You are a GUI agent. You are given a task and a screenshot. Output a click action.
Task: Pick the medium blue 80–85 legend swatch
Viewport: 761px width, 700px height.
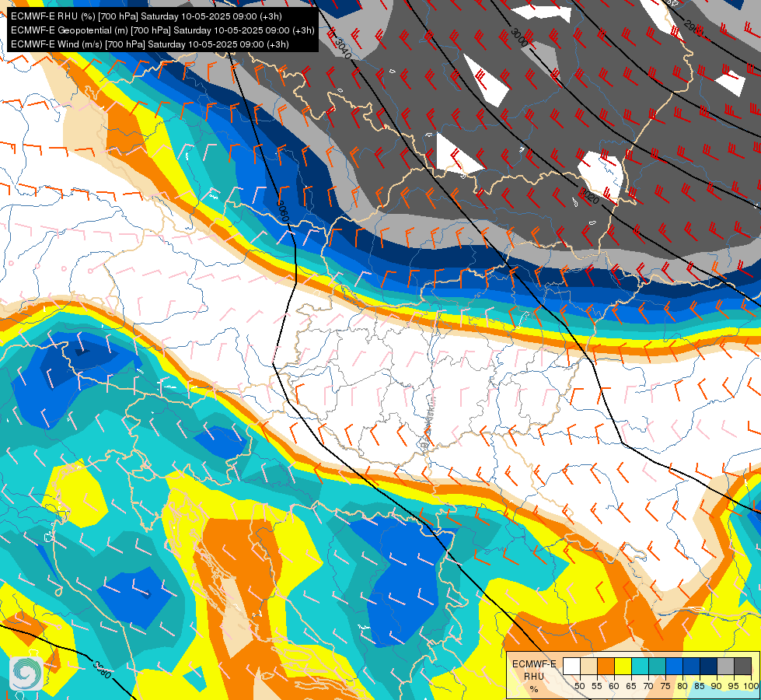point(691,666)
